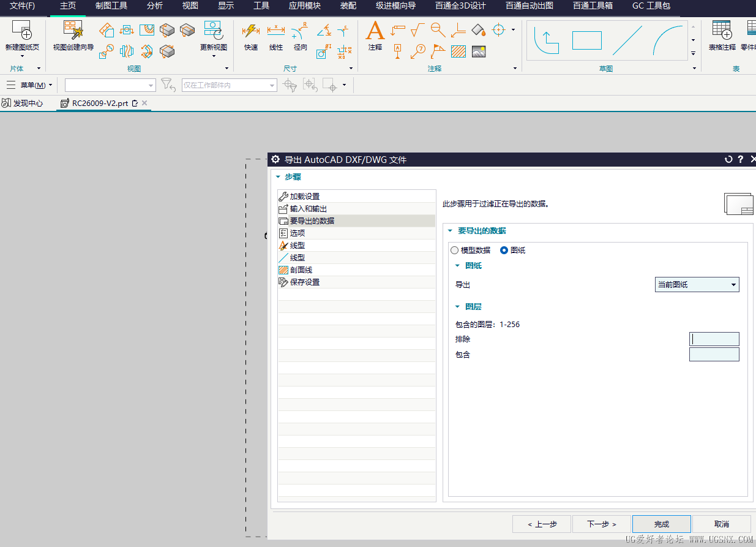756x547 pixels.
Task: Choose the Rectangle sketch tool
Action: pyautogui.click(x=587, y=41)
